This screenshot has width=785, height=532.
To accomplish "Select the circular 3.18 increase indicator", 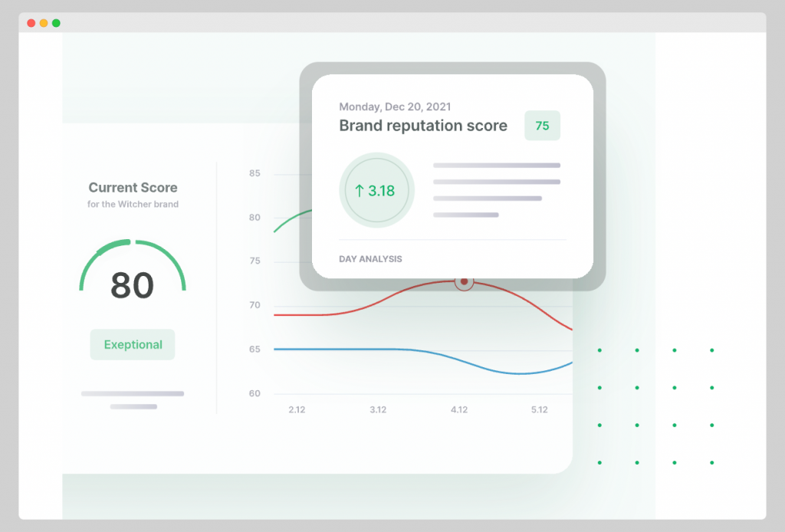I will click(376, 191).
